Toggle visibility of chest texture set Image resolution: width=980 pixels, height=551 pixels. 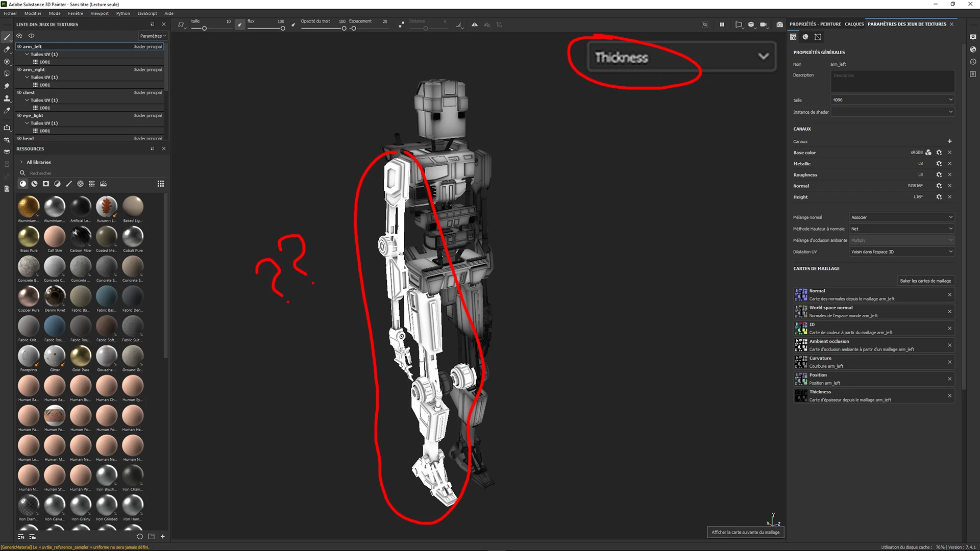pyautogui.click(x=19, y=92)
